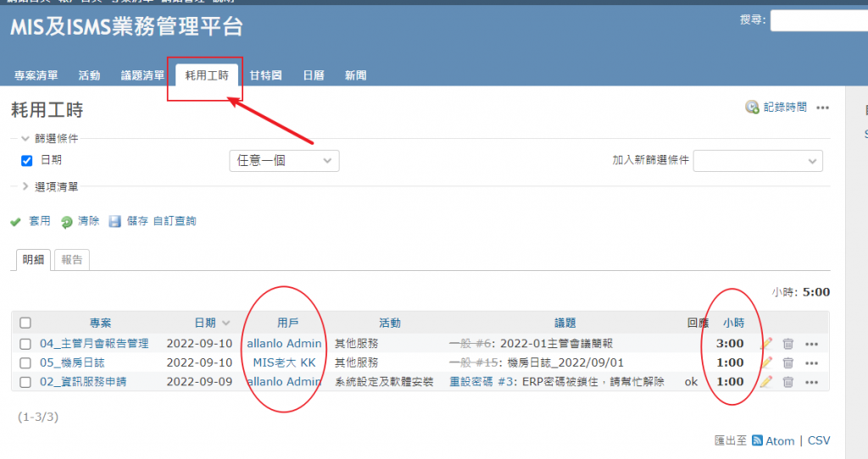Switch to the 新聞 tab
Screen dimensions: 868x459
[355, 75]
